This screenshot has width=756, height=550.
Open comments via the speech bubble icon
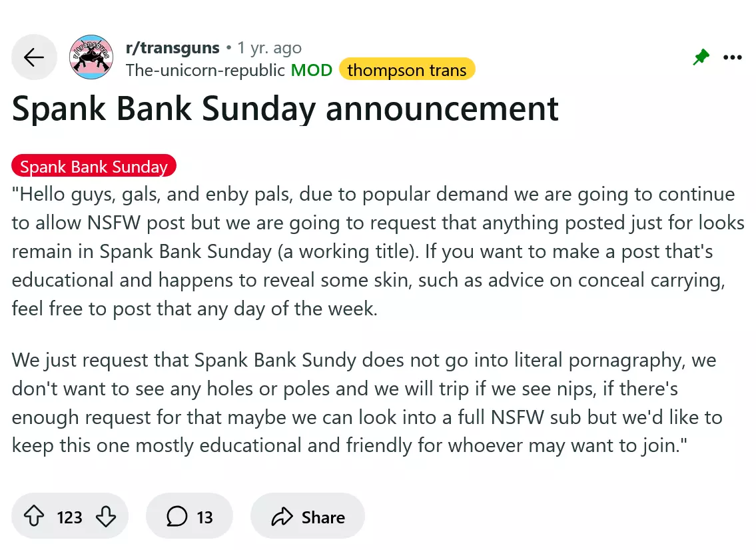(x=177, y=517)
